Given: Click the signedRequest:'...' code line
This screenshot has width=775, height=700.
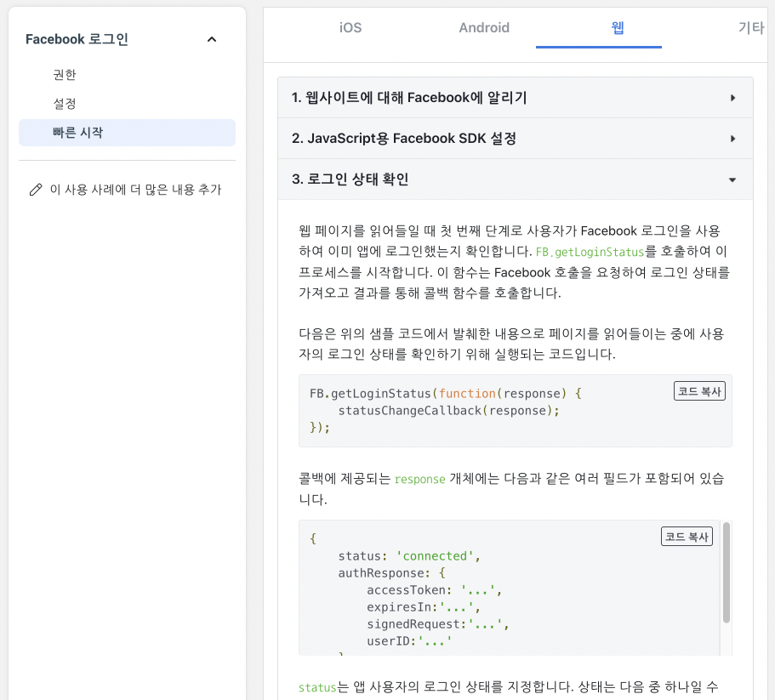Looking at the screenshot, I should coord(438,624).
